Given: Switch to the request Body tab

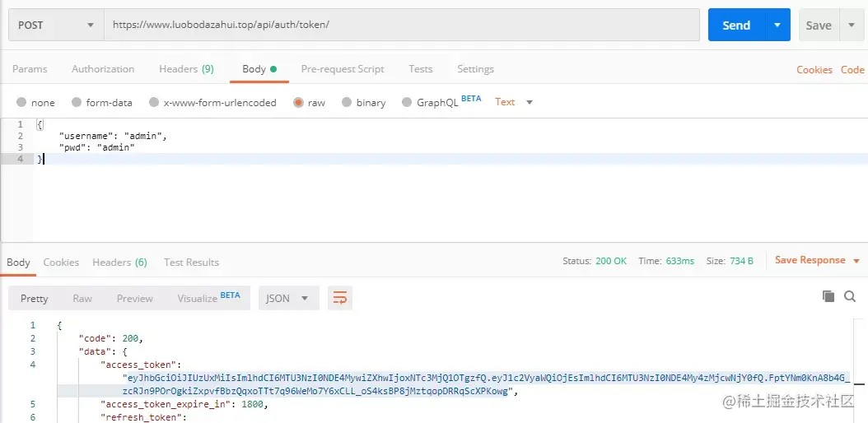Looking at the screenshot, I should [259, 69].
